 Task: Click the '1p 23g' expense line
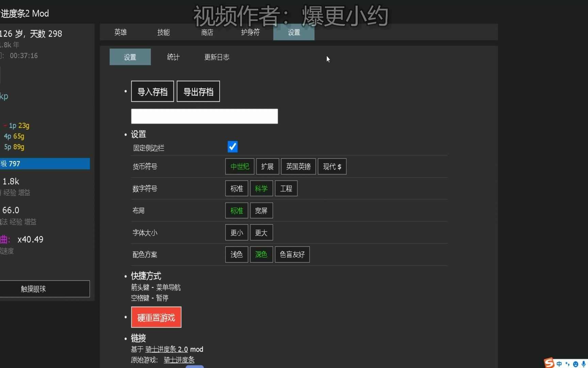tap(19, 125)
